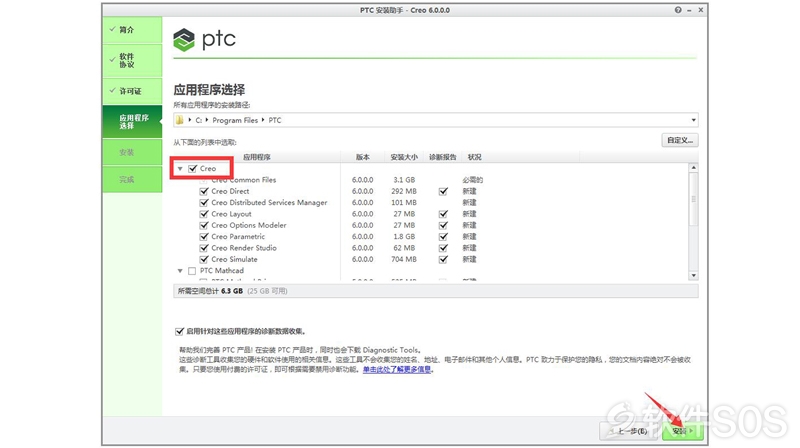Screen dimensions: 800x448
Task: Collapse the PTC Mathcad tree group
Action: 180,271
